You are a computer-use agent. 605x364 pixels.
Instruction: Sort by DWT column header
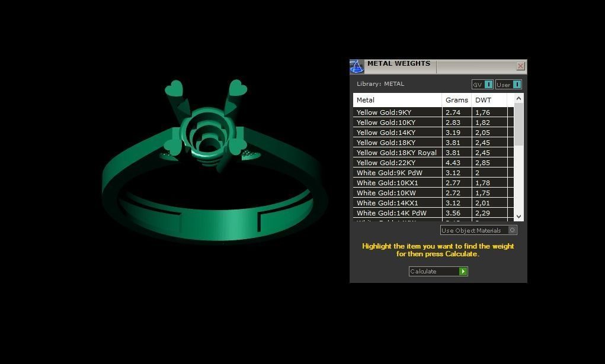[489, 100]
